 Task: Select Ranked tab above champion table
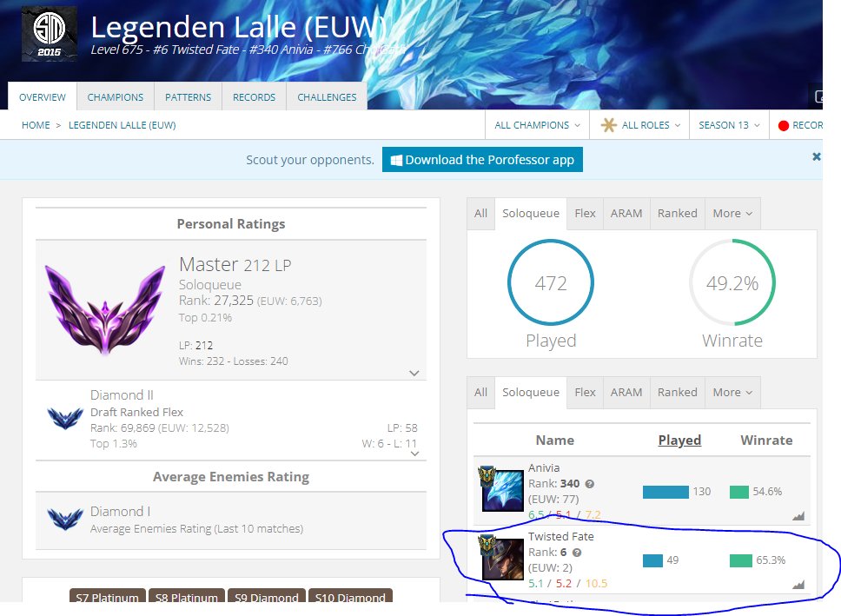pyautogui.click(x=678, y=393)
